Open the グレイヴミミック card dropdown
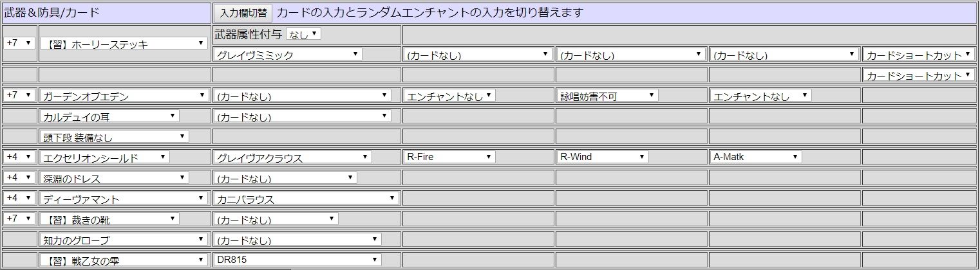Image resolution: width=980 pixels, height=270 pixels. click(288, 55)
